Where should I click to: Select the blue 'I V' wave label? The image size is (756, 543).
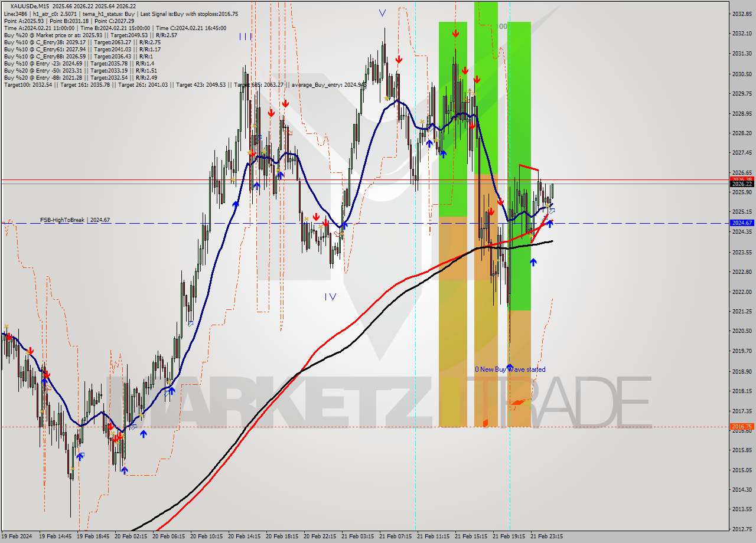[330, 297]
